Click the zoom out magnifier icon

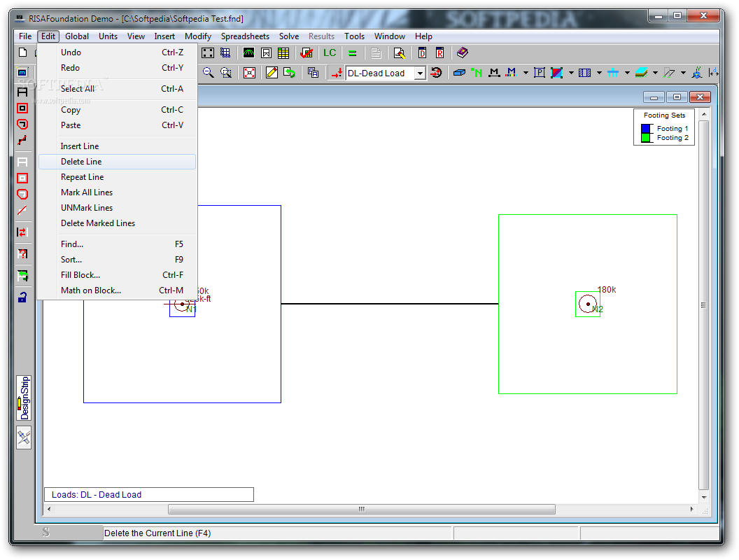click(208, 73)
